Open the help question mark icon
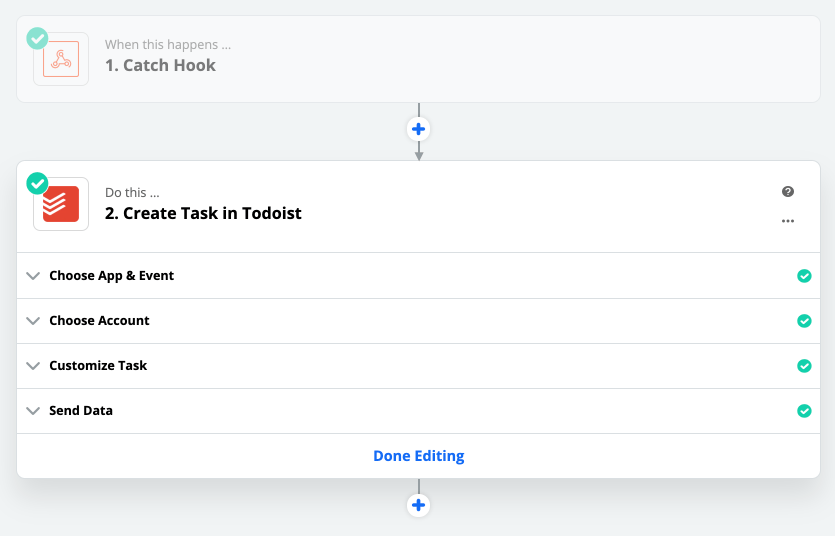 788,192
